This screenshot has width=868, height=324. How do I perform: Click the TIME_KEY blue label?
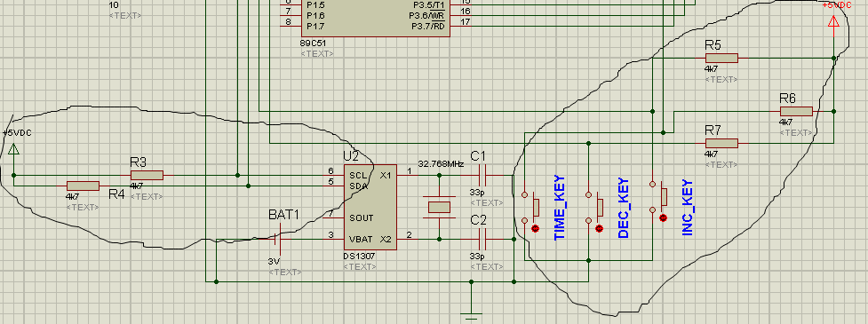(x=559, y=208)
